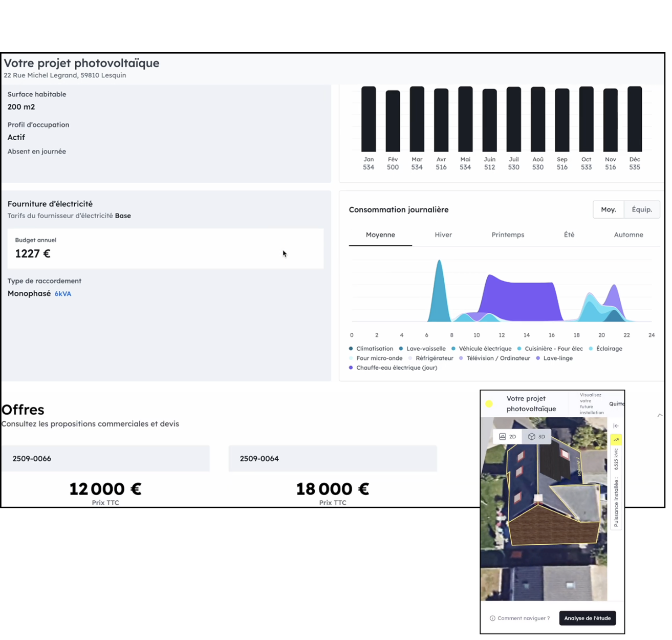Switch to the Été tab
This screenshot has height=640, width=672.
click(x=569, y=235)
